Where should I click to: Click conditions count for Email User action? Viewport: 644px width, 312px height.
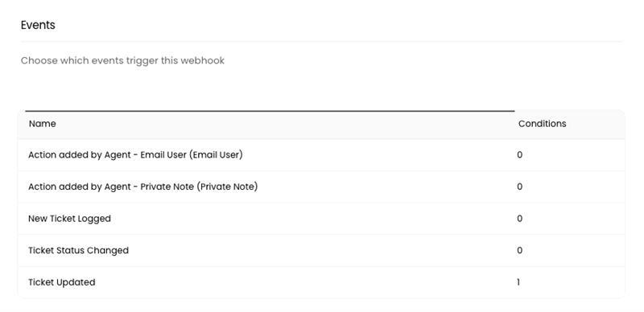519,154
